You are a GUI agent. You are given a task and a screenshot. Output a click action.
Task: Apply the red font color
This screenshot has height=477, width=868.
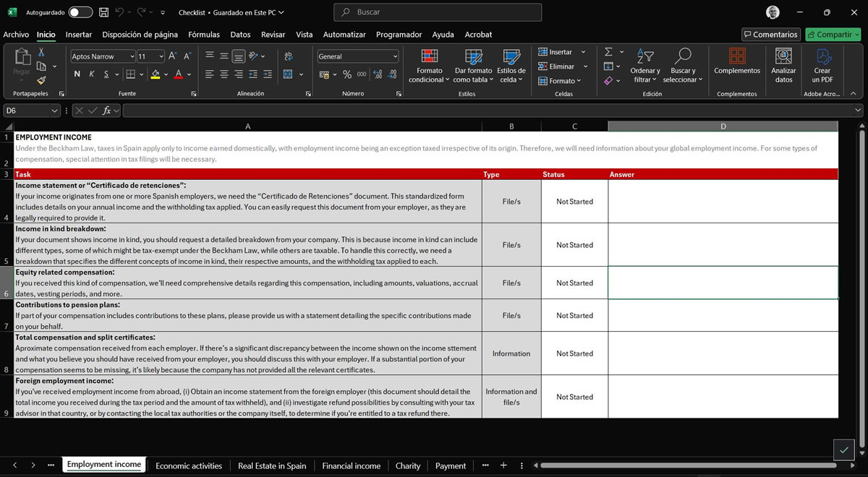click(179, 74)
